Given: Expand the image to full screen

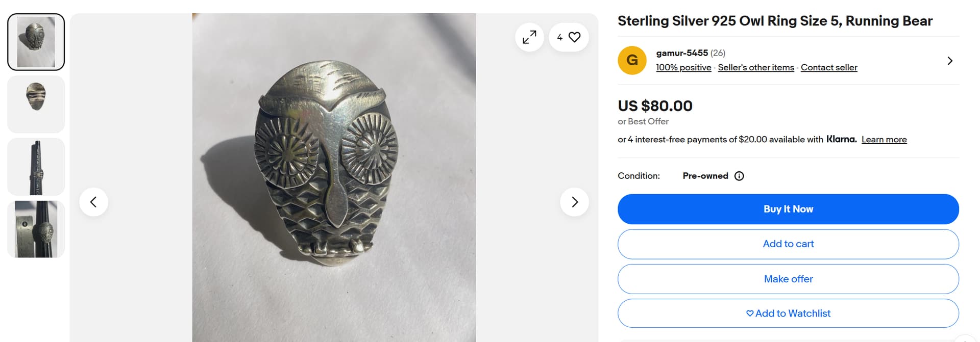Looking at the screenshot, I should click(529, 37).
